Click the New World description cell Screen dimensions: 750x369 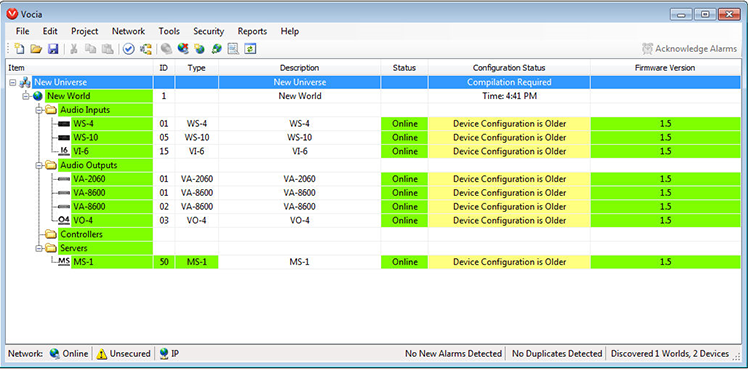[299, 96]
